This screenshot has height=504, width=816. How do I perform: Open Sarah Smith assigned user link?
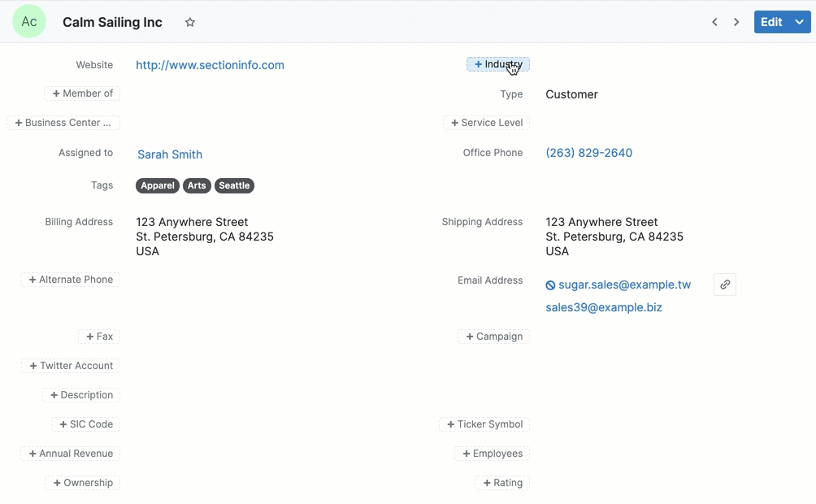(x=170, y=154)
